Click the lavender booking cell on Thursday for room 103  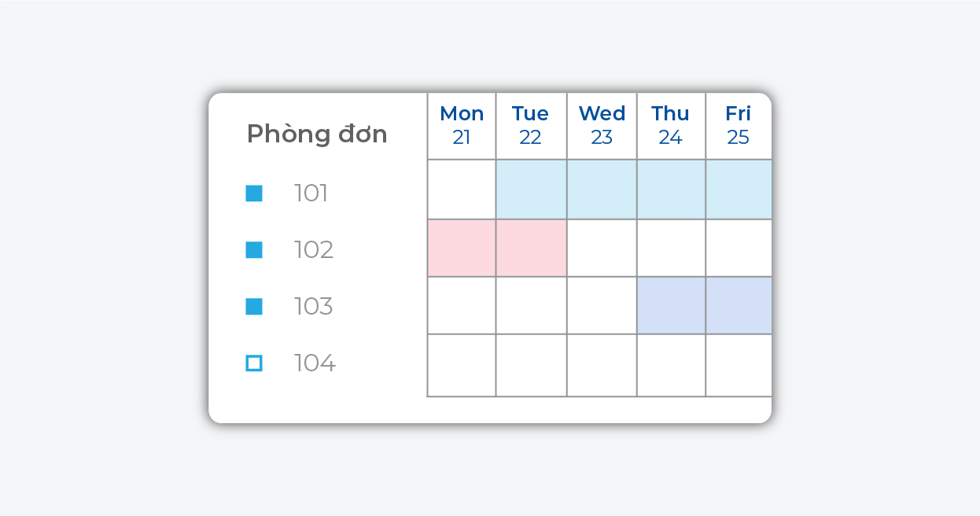pos(671,305)
